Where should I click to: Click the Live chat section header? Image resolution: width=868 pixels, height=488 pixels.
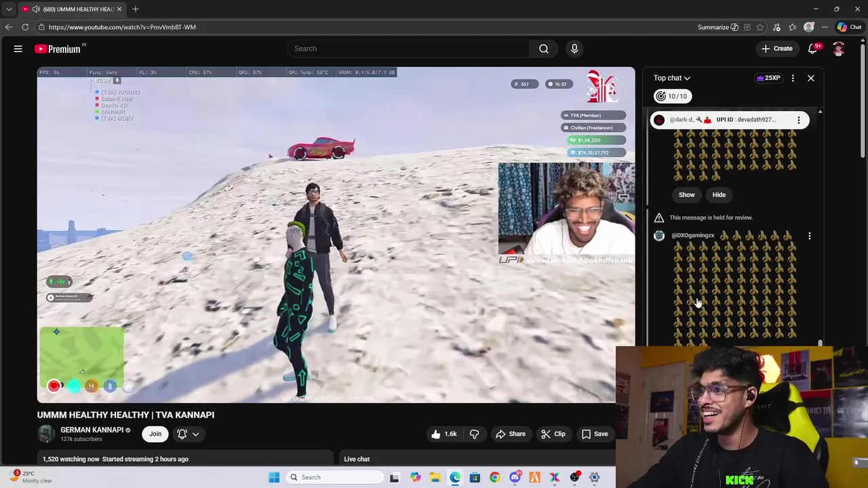[x=357, y=459]
